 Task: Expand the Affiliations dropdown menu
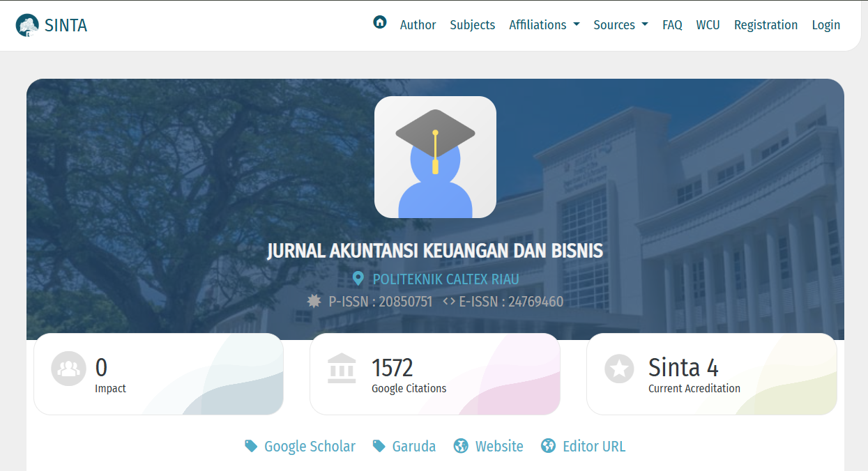(545, 25)
